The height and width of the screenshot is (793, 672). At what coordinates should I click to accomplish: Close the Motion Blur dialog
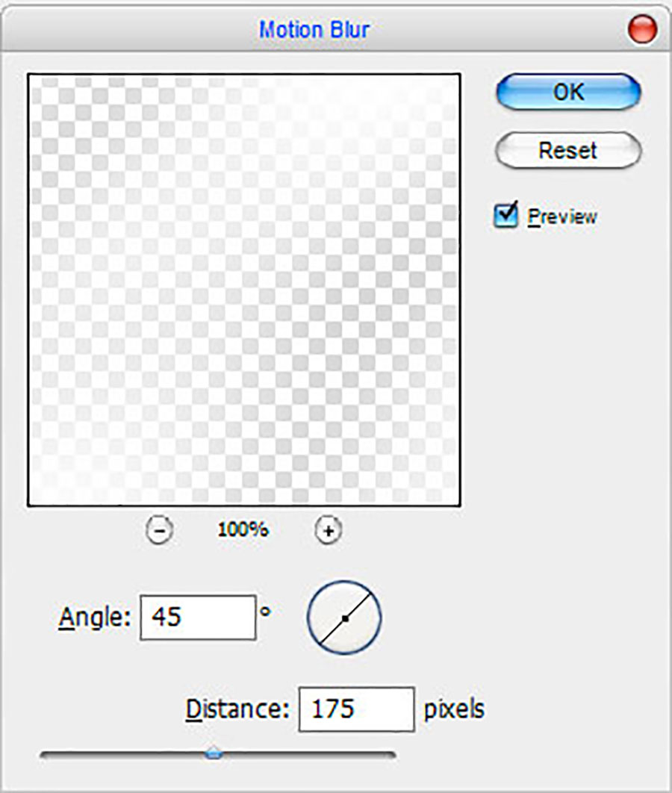(643, 30)
